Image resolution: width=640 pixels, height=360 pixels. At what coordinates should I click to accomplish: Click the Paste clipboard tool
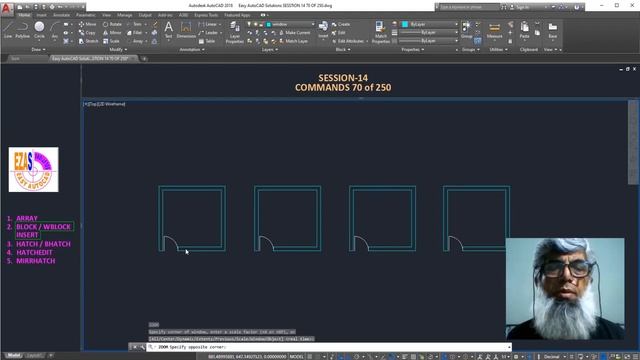coord(524,31)
